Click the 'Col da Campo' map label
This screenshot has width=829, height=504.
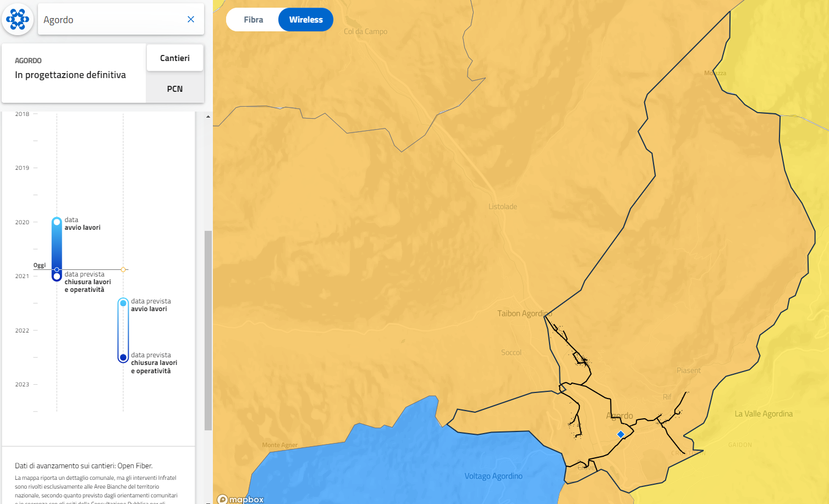366,31
